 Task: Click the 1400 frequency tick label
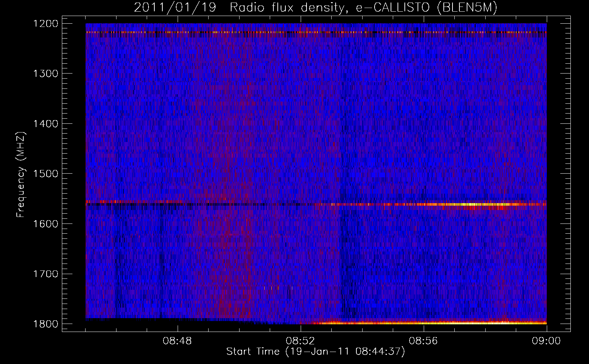click(46, 124)
